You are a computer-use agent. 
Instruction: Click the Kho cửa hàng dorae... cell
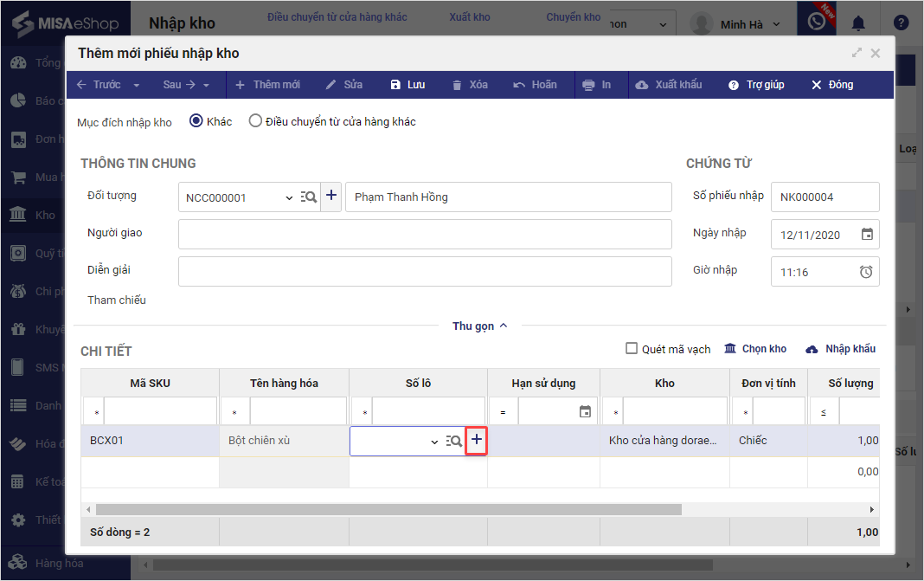[x=664, y=441]
